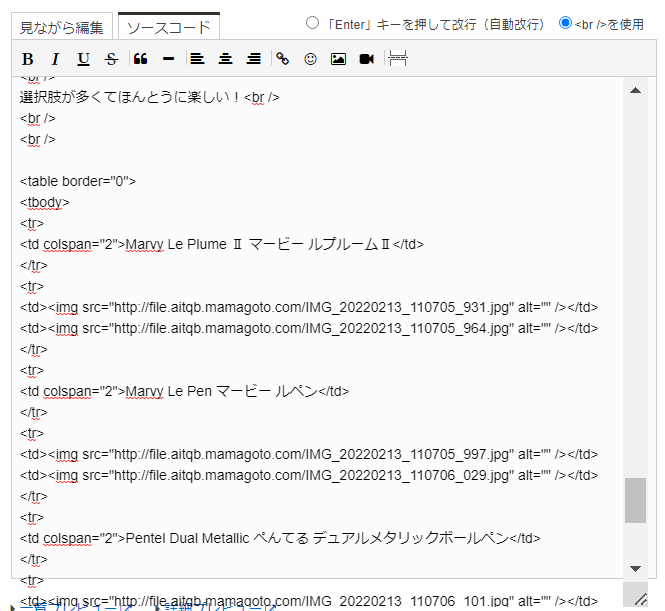Open the emoji smiley picker
The width and height of the screenshot is (665, 611).
point(310,59)
